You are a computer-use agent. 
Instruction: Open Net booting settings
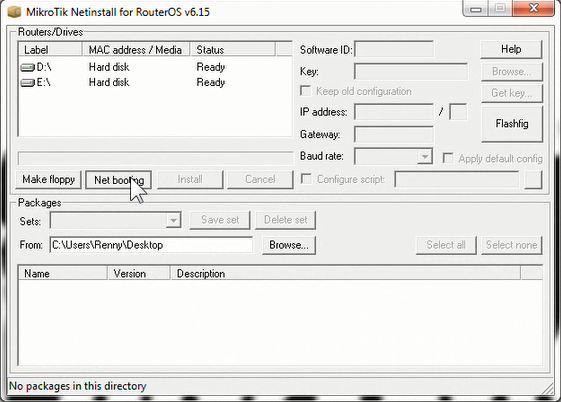point(118,180)
